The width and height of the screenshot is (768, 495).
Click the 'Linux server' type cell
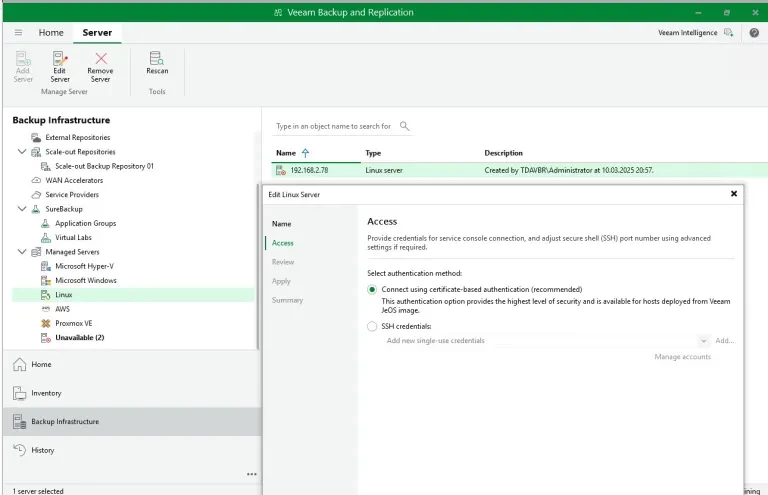click(384, 170)
